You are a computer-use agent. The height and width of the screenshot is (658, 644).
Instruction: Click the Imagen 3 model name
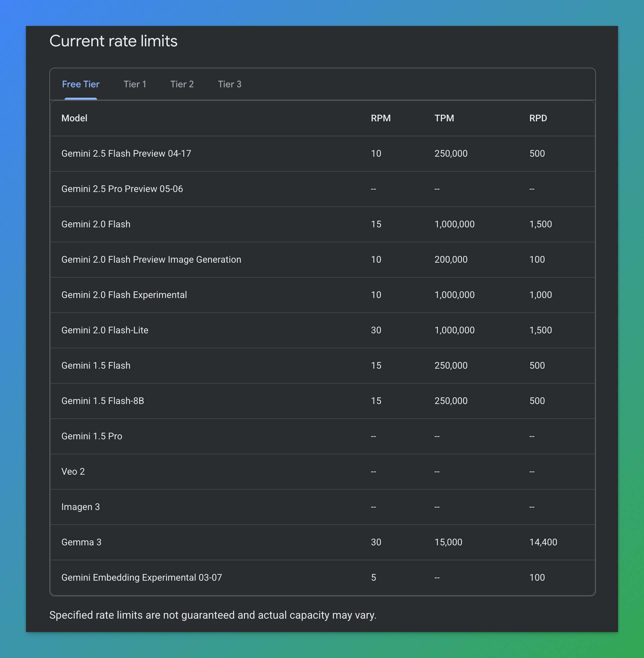[x=81, y=507]
